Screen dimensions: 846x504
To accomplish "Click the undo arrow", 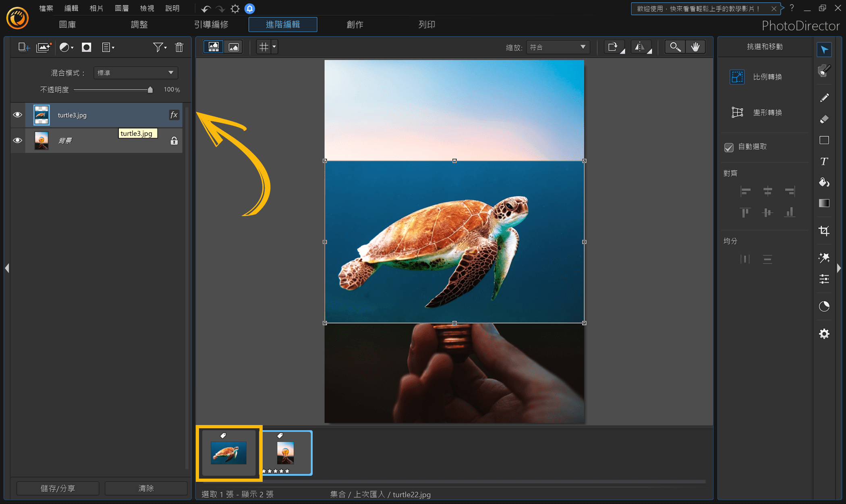I will pos(206,8).
